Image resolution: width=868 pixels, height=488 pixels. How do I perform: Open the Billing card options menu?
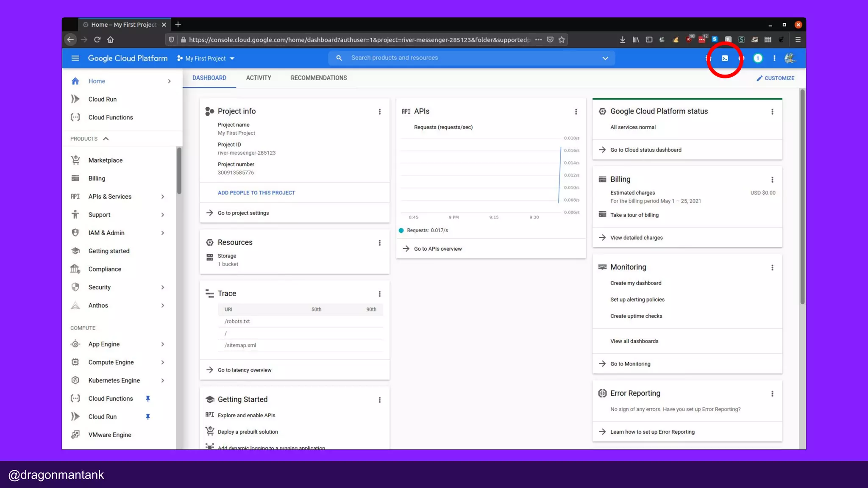pos(772,180)
